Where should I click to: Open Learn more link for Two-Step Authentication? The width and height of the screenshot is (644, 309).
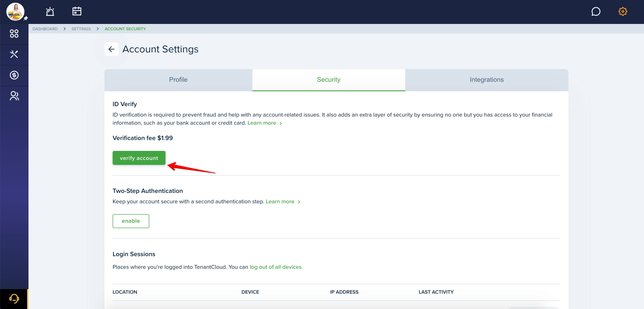[283, 201]
